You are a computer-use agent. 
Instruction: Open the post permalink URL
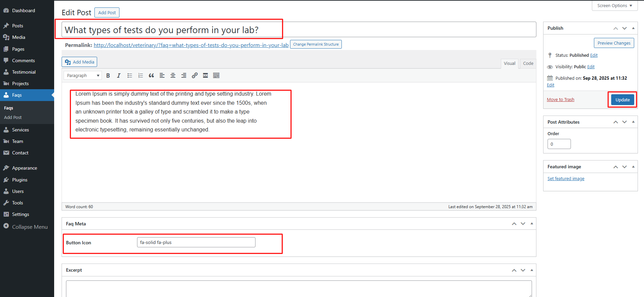click(x=191, y=45)
